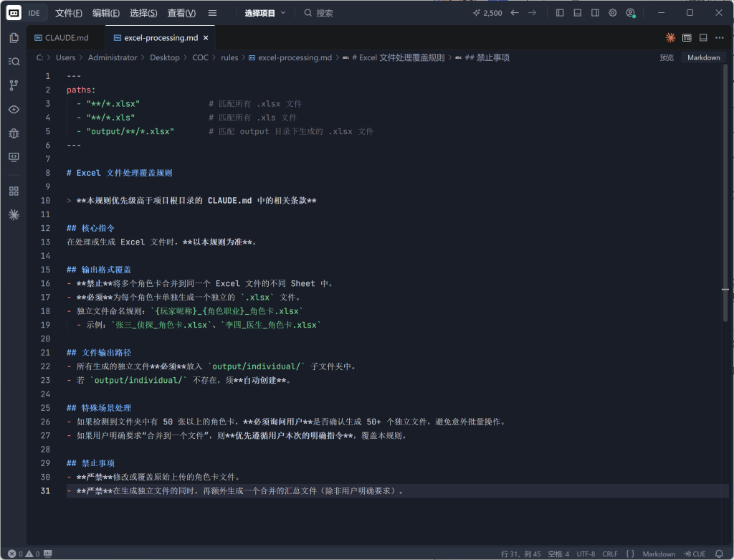The width and height of the screenshot is (734, 560).
Task: Click the '## 文件输出路径' heading in editor
Action: 99,353
